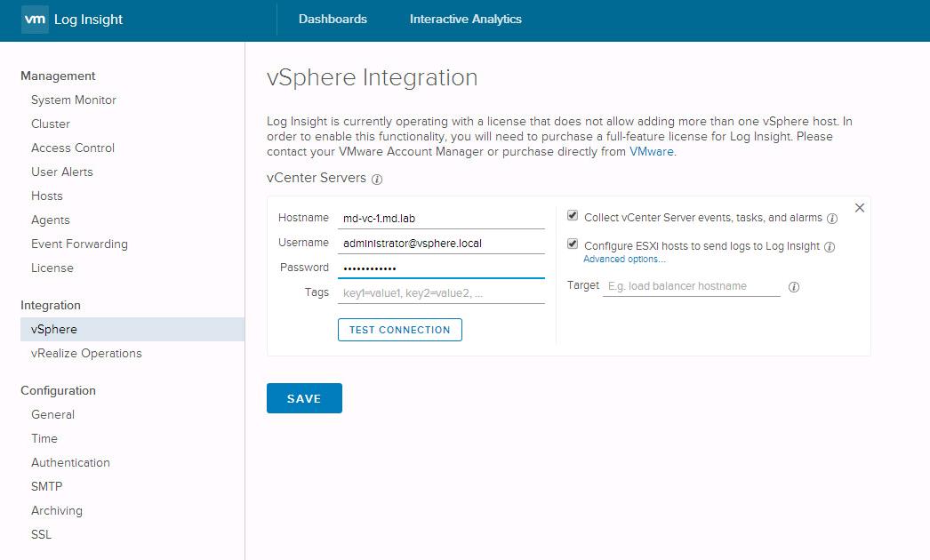Toggle Configure ESXi hosts checkbox
The height and width of the screenshot is (560, 930).
(573, 244)
